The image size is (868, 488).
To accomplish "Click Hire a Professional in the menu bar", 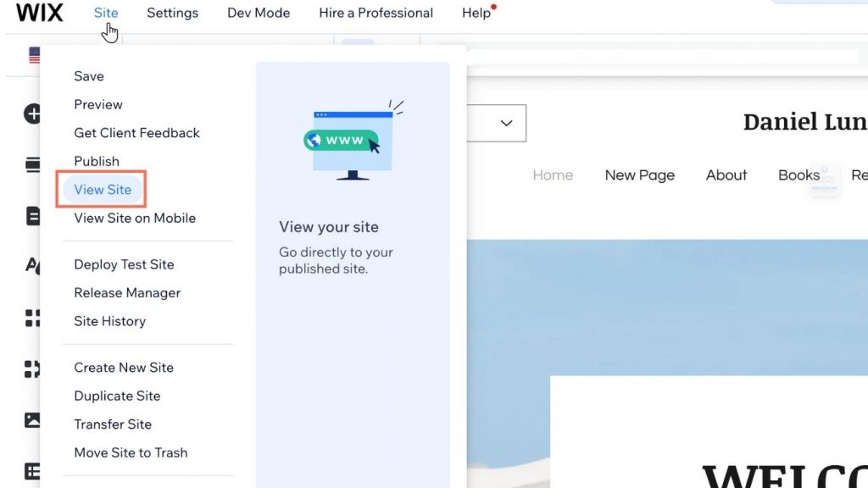I will tap(376, 13).
